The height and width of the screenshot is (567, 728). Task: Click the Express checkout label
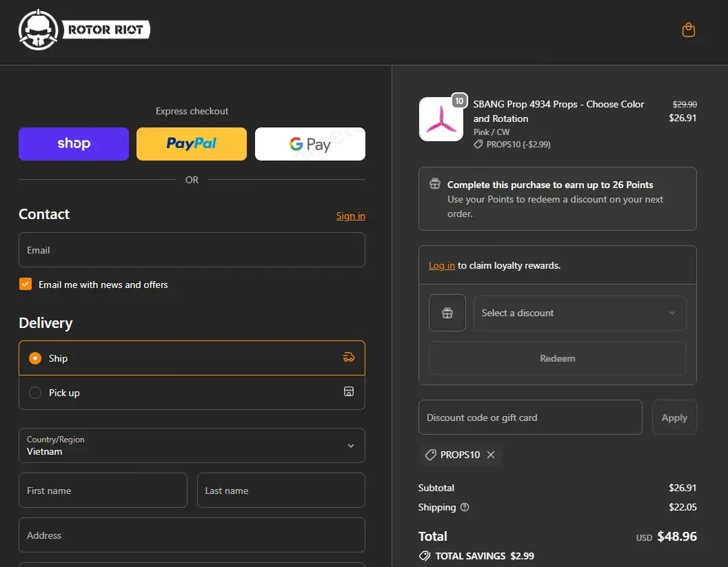pyautogui.click(x=192, y=112)
